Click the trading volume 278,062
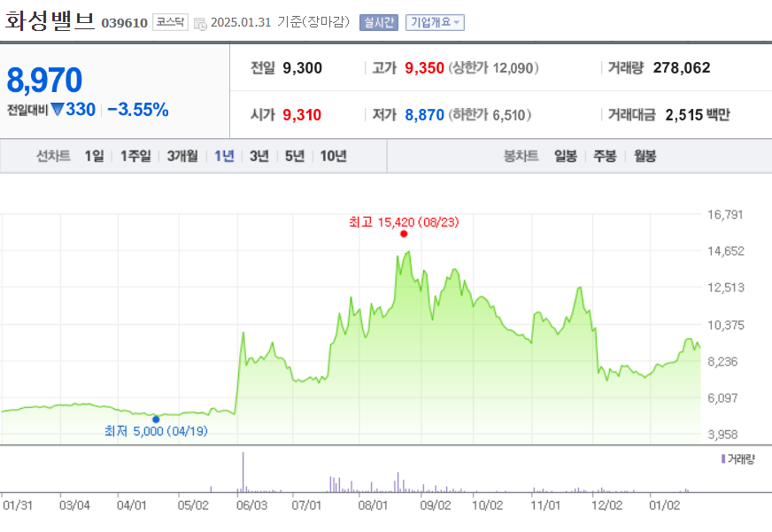The image size is (772, 532). 682,68
